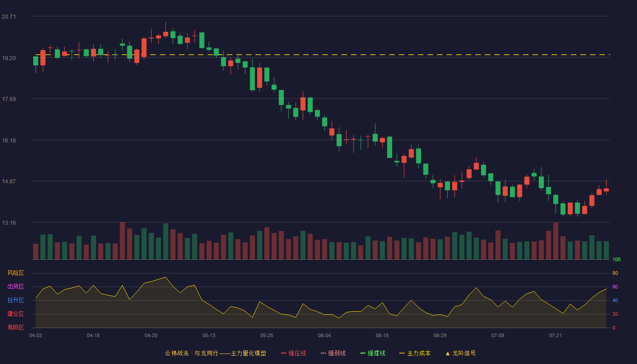Toggle the 强撑线 legend series
Screen dimensions: 637x364
(373, 353)
